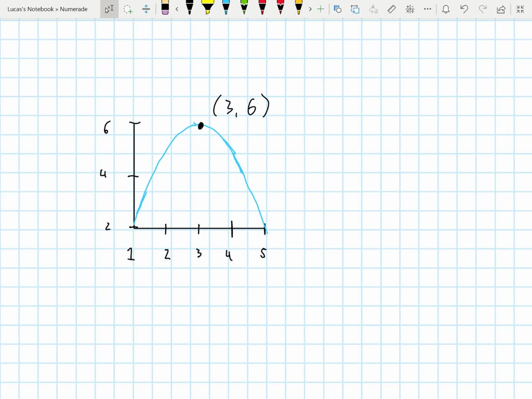Switch to the Numerade section
The image size is (532, 399).
point(74,9)
